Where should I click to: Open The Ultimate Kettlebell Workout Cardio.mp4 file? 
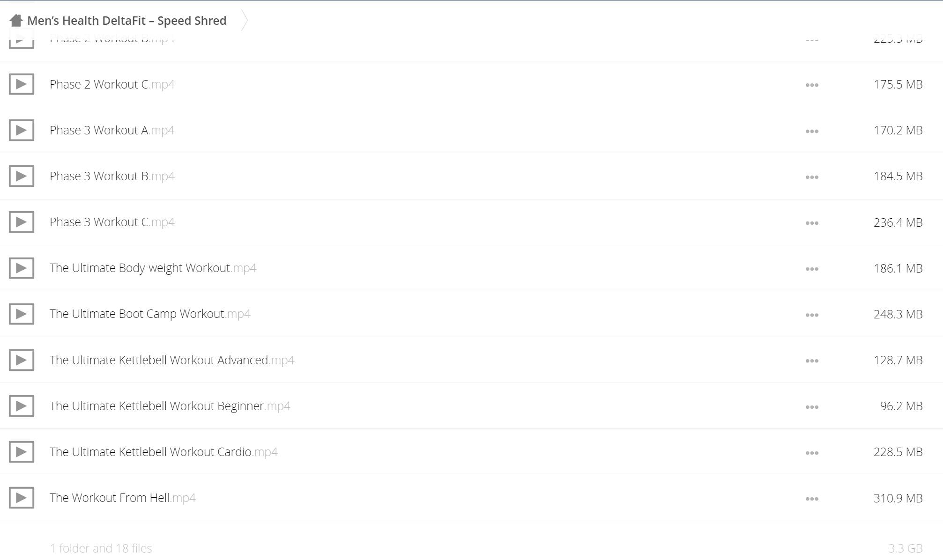pyautogui.click(x=163, y=452)
